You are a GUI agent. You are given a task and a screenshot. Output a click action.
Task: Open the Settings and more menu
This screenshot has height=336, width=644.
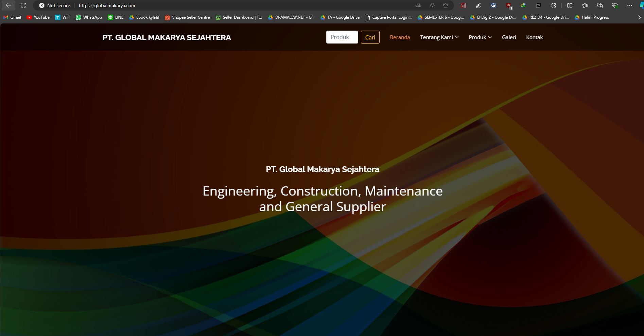point(630,5)
